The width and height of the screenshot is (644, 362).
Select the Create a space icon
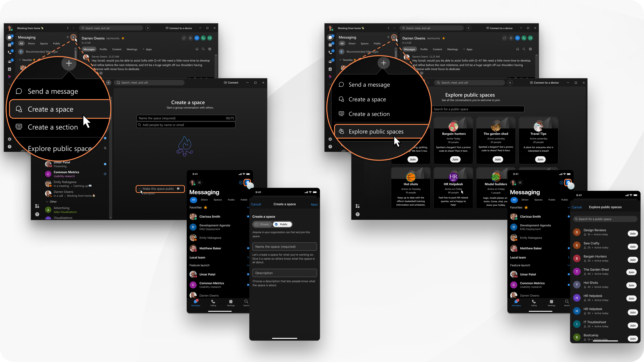click(x=19, y=109)
